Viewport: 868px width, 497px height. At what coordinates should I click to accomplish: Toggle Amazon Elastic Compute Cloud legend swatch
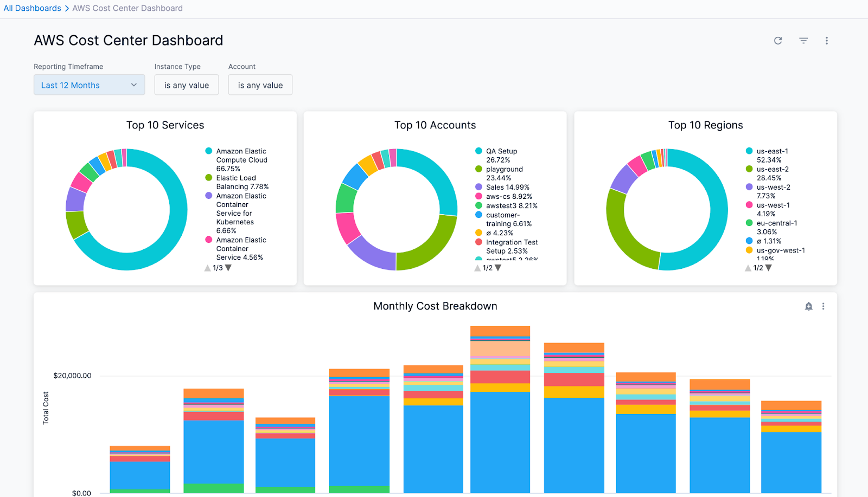(x=209, y=151)
